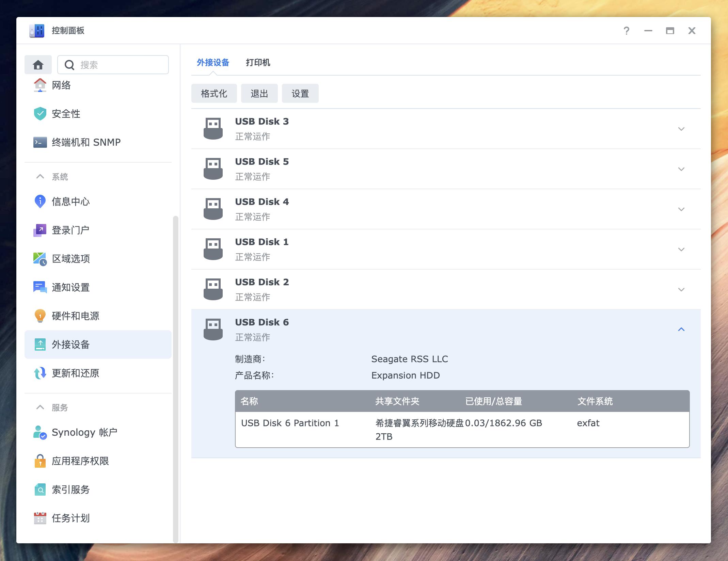Image resolution: width=728 pixels, height=561 pixels.
Task: Switch to the 打印机 tab
Action: [x=258, y=63]
